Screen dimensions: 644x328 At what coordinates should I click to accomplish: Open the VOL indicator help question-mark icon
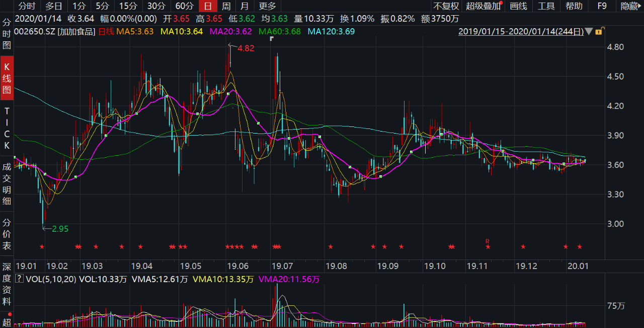(19, 279)
